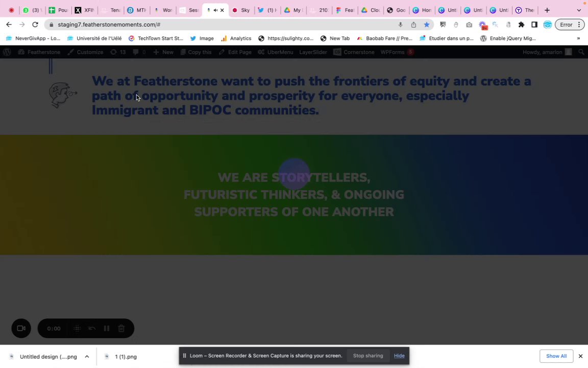Click Copy this in admin bar
Image resolution: width=588 pixels, height=368 pixels.
click(x=196, y=52)
